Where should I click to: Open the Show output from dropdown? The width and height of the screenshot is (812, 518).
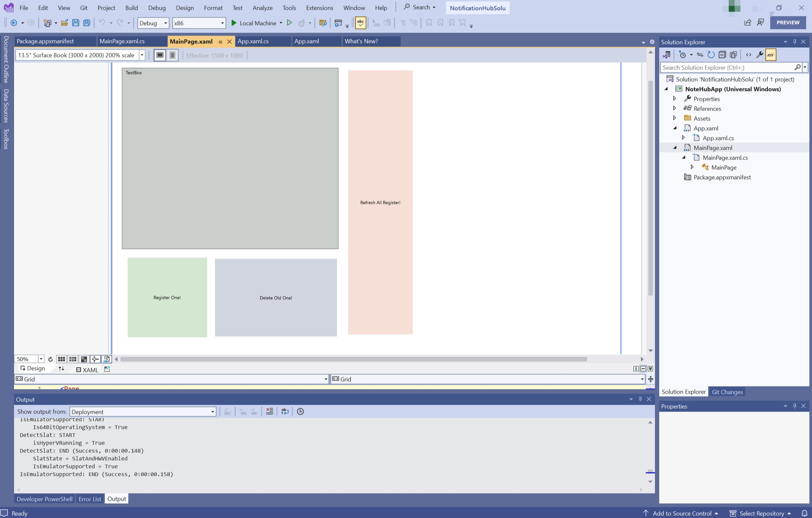coord(213,412)
